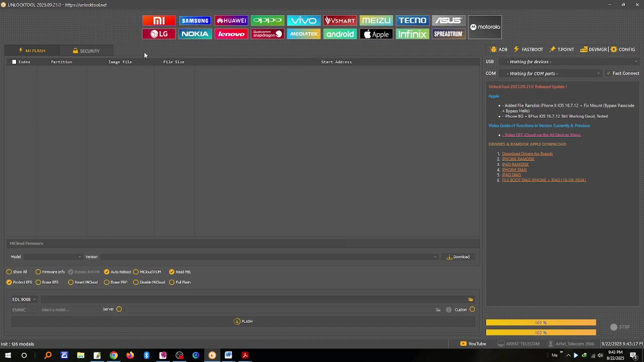Click the Download firmware button
Viewport: 644px width, 362px height.
click(458, 257)
